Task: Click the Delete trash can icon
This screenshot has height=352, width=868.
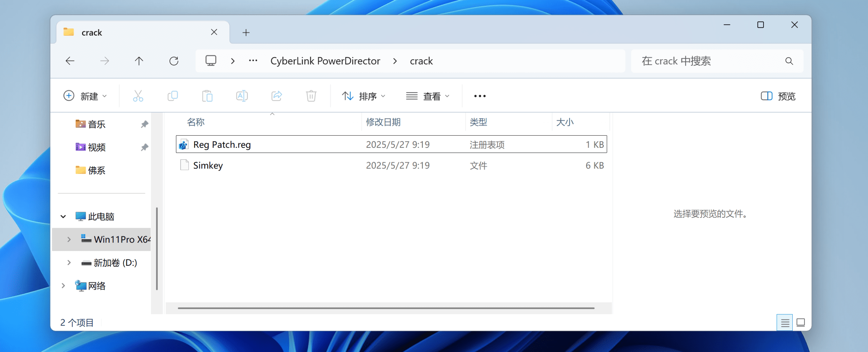Action: pyautogui.click(x=311, y=96)
